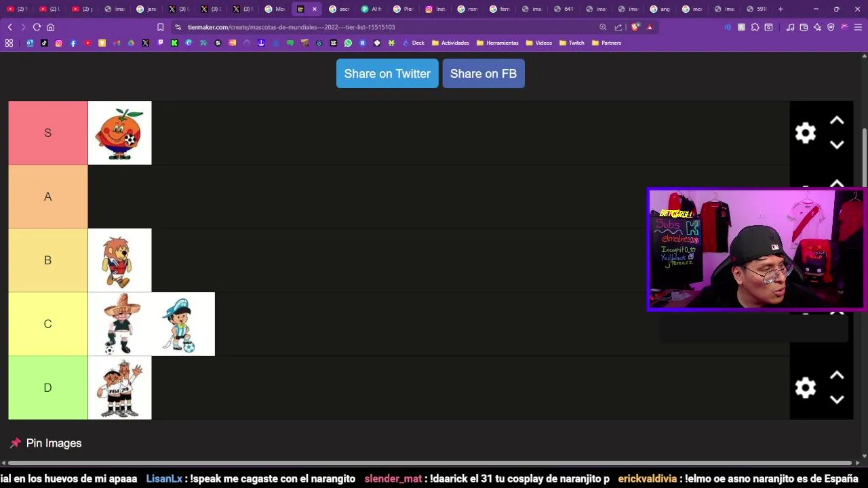Open the apps grid in bookmarks bar

pyautogui.click(x=9, y=43)
